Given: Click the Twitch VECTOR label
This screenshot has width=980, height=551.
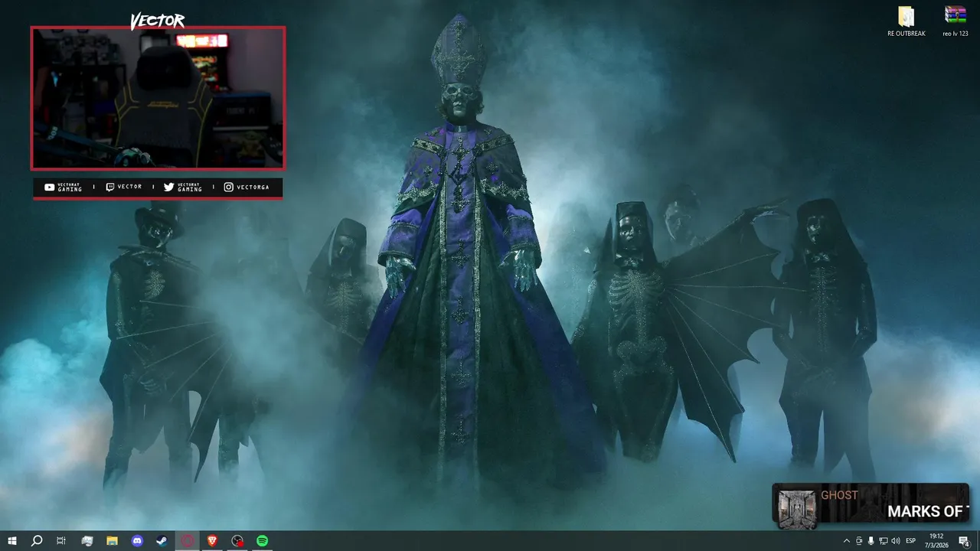Looking at the screenshot, I should (x=124, y=187).
